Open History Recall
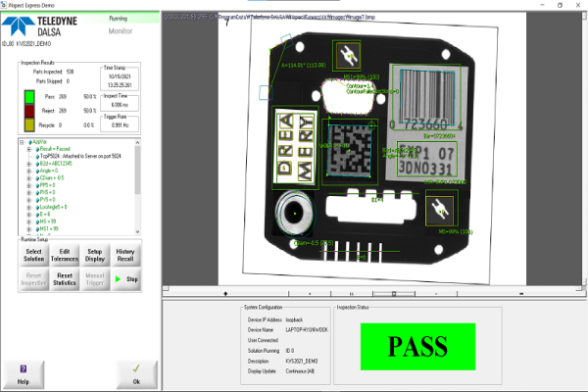This screenshot has height=392, width=588. (125, 255)
